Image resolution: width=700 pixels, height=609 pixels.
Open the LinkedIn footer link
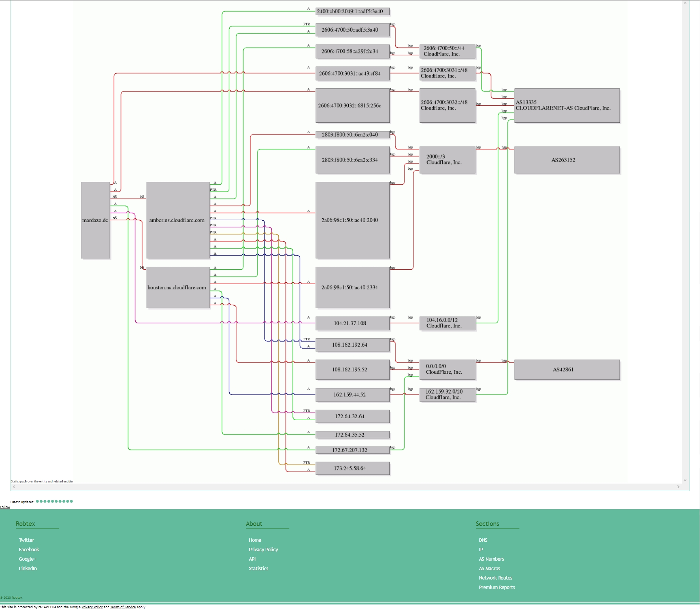pos(28,568)
